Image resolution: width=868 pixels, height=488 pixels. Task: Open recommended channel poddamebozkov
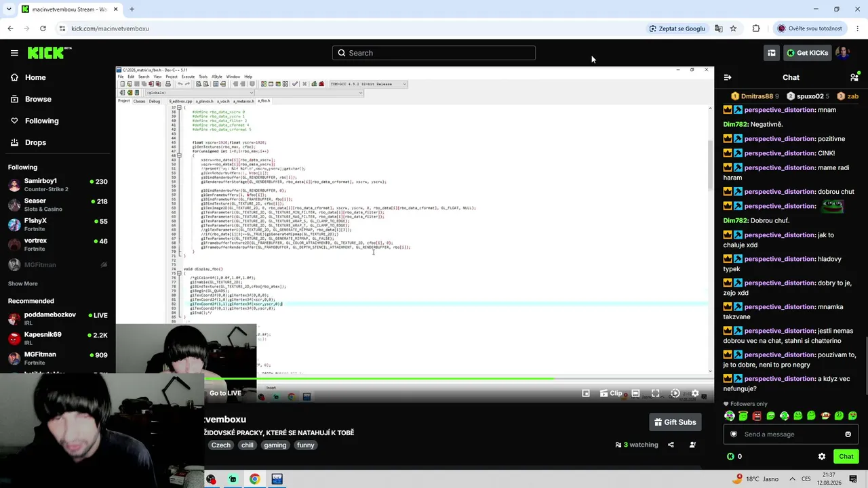pyautogui.click(x=58, y=319)
